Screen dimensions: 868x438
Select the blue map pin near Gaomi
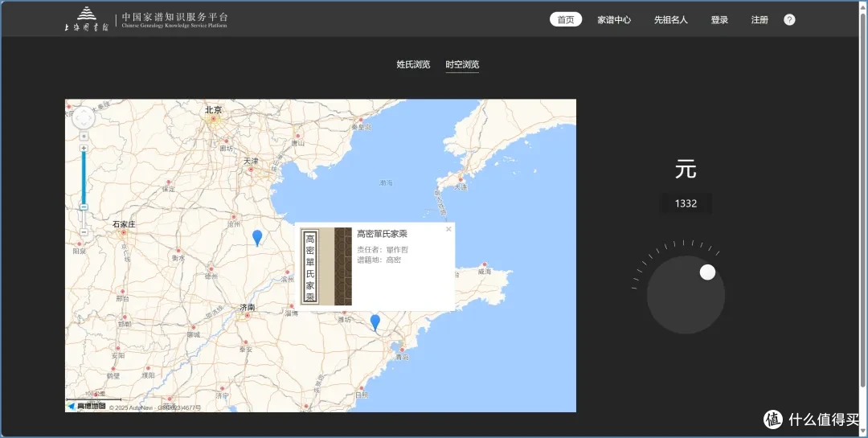[x=375, y=323]
